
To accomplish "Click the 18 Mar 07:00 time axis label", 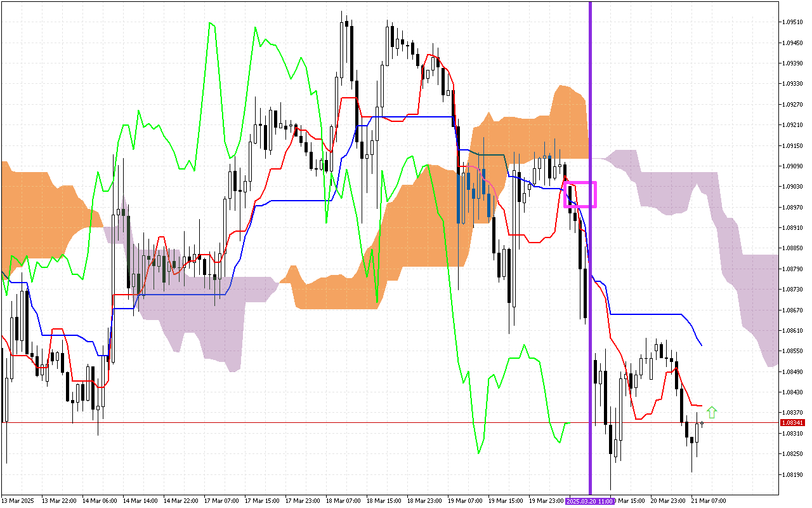I will tap(342, 501).
